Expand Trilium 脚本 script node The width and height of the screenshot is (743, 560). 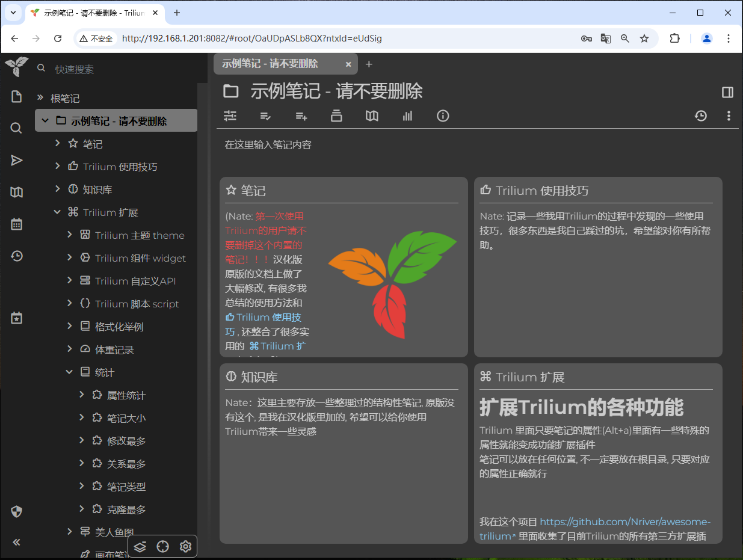pyautogui.click(x=70, y=303)
